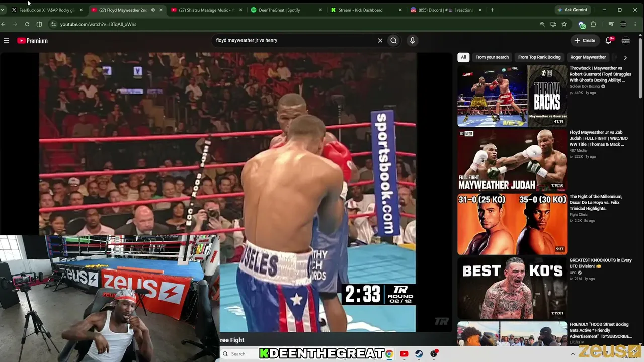
Task: Clear the YouTube search query
Action: (380, 40)
